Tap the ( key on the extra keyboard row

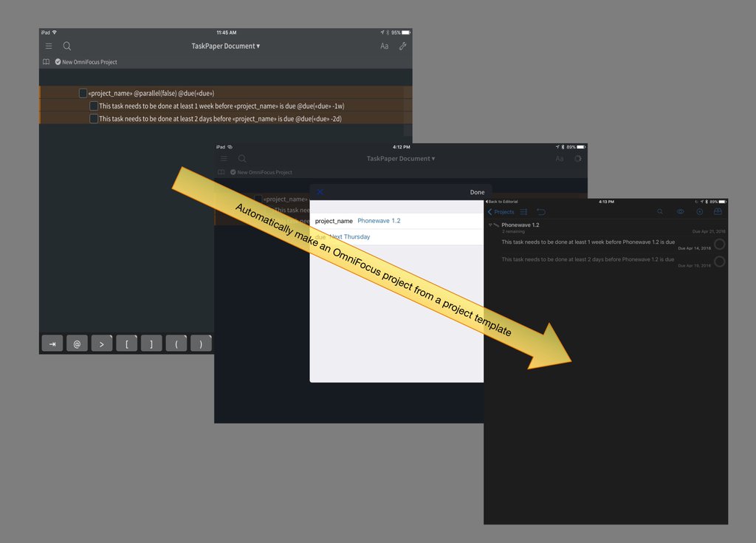pos(176,344)
